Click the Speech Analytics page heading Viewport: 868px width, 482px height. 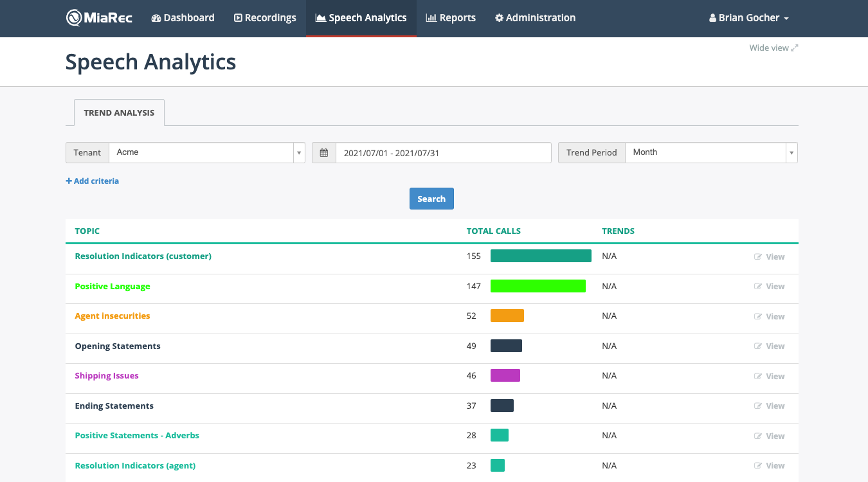click(150, 62)
